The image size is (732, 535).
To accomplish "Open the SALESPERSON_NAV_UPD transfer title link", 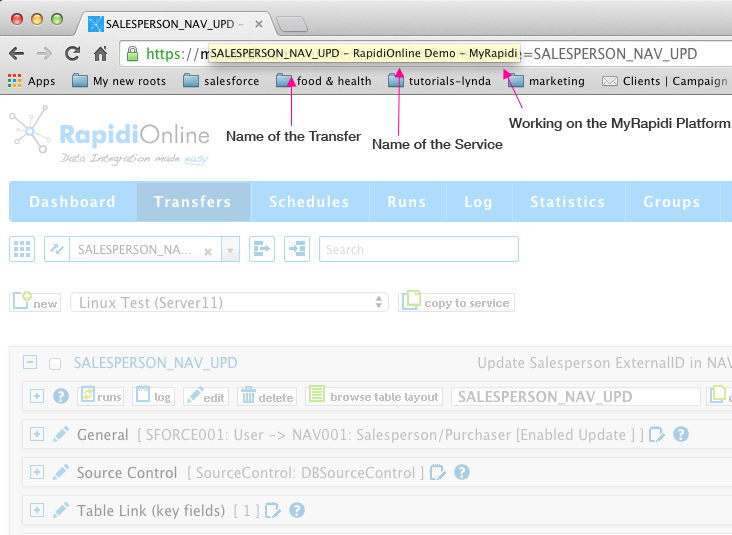I will [x=155, y=363].
